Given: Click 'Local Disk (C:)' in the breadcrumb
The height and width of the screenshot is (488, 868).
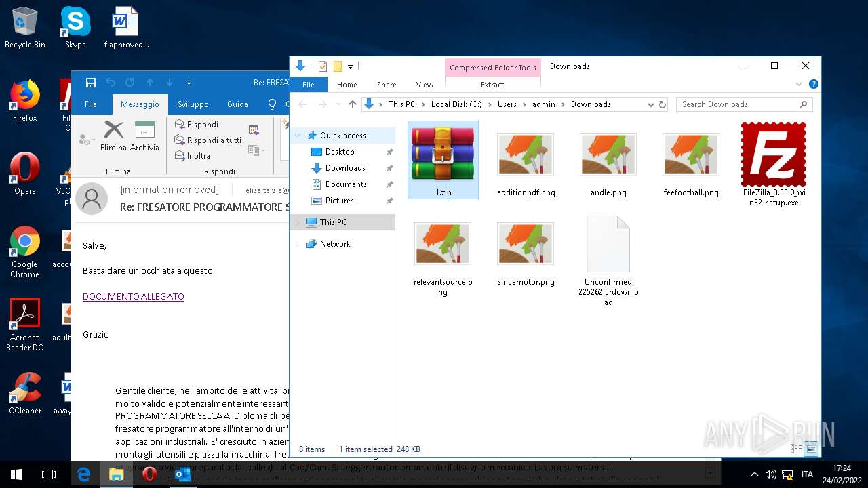Looking at the screenshot, I should click(456, 104).
